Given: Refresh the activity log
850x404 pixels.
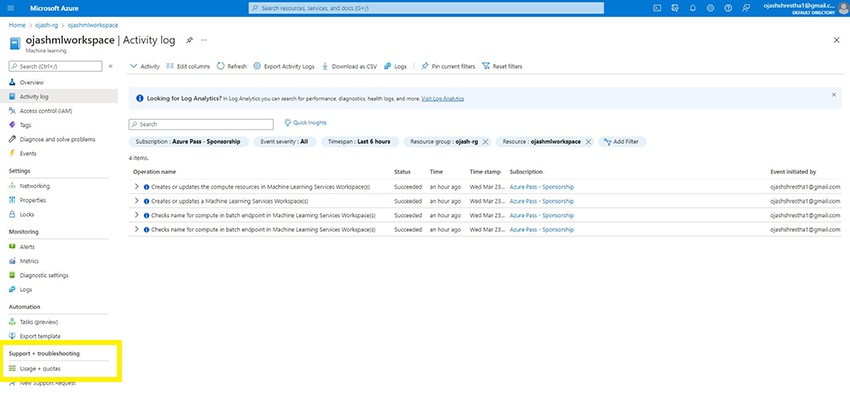Looking at the screenshot, I should 232,66.
